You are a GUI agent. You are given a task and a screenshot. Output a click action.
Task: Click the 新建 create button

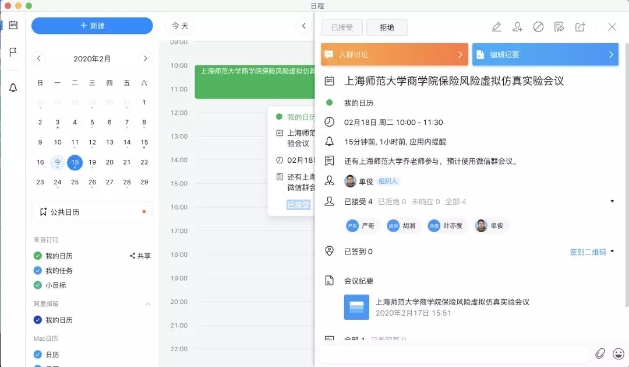(x=92, y=26)
